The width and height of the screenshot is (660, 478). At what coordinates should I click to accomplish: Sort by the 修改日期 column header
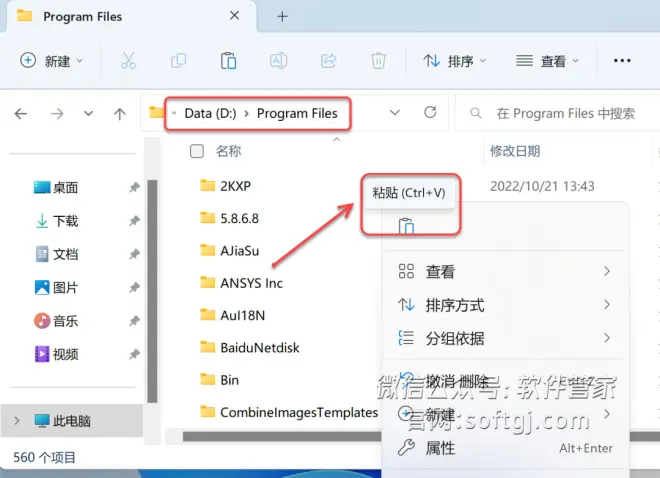[x=515, y=151]
